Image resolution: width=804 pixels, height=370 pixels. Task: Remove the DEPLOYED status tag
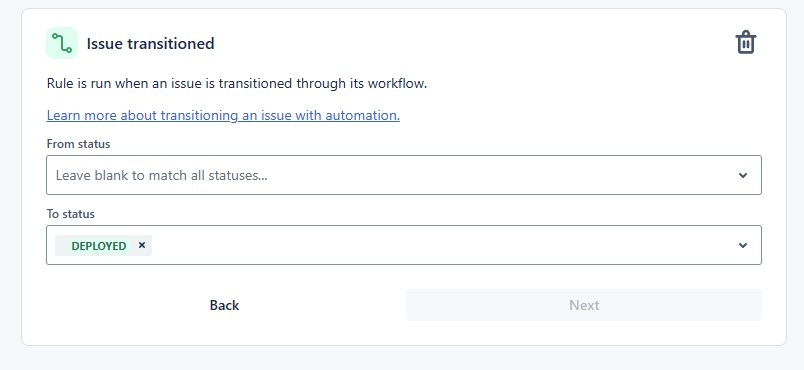(x=142, y=245)
